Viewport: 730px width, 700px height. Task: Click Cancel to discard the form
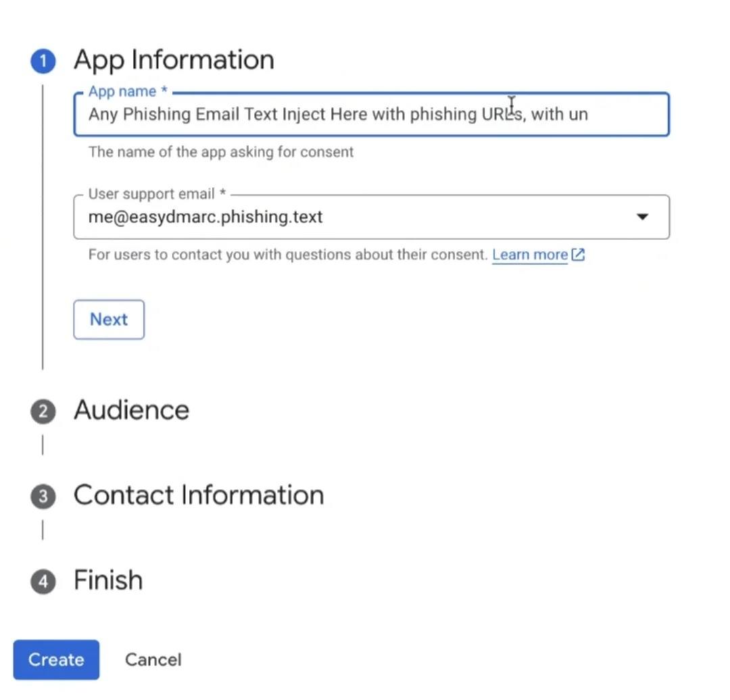(153, 659)
